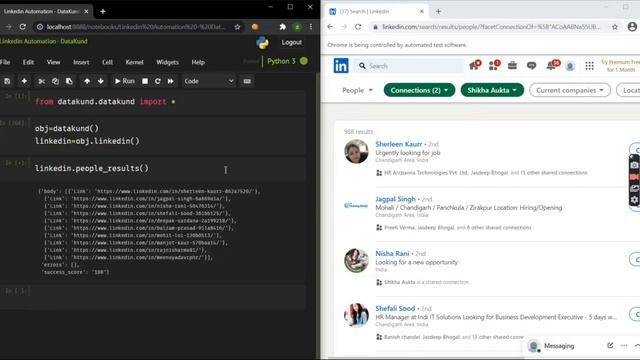640x360 pixels.
Task: Cut selected cells with scissors icon
Action: pos(41,81)
